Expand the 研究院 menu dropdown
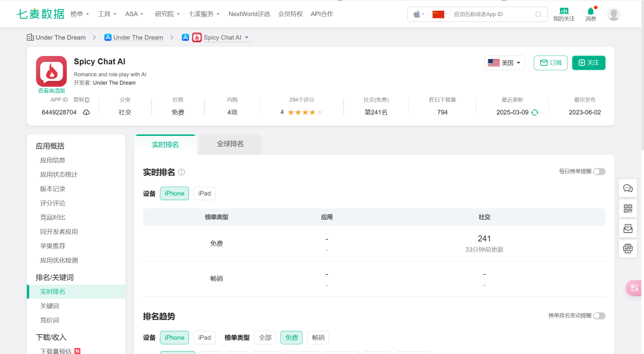The image size is (644, 354). [167, 14]
